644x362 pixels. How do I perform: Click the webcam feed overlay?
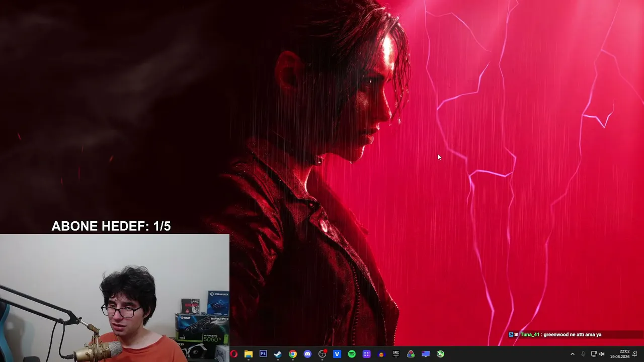coord(115,298)
